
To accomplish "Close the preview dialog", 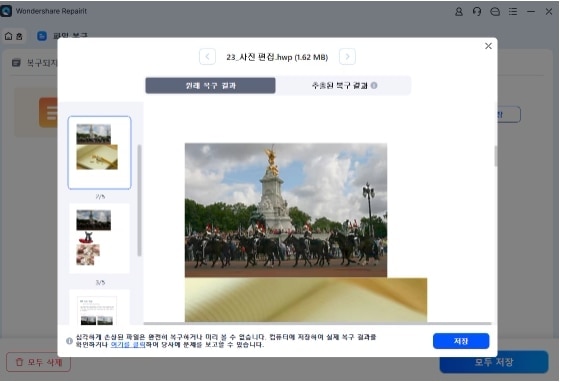I will [488, 46].
